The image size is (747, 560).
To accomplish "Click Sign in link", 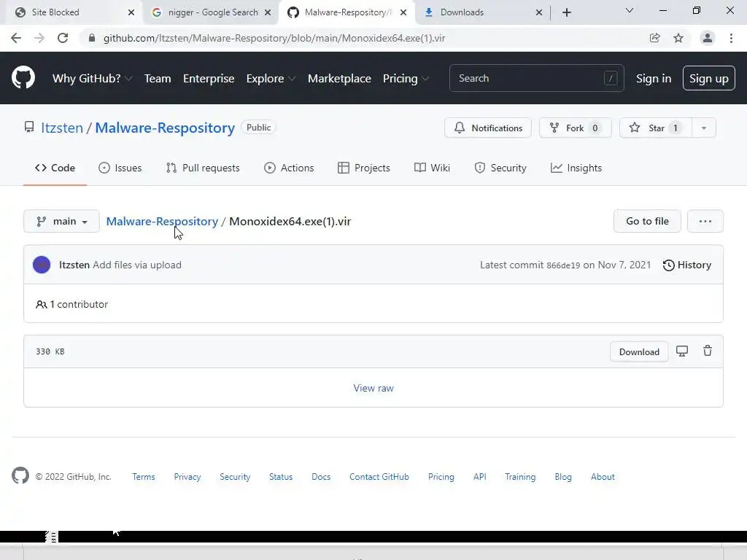I will (654, 79).
